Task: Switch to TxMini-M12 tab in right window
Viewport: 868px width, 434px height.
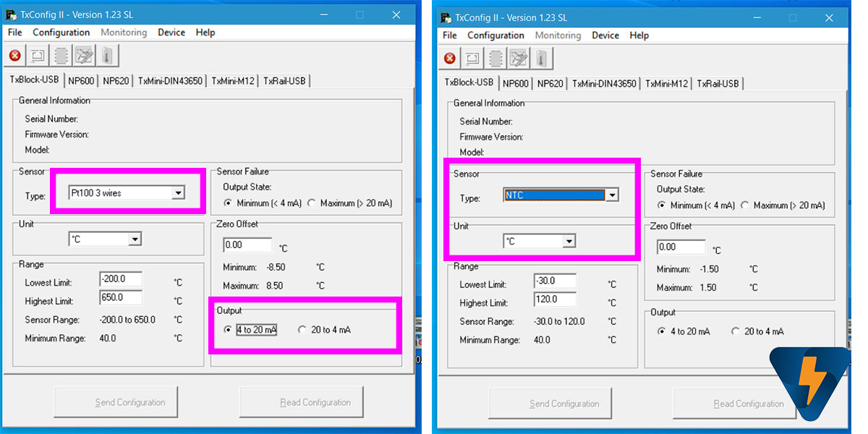Action: (x=667, y=83)
